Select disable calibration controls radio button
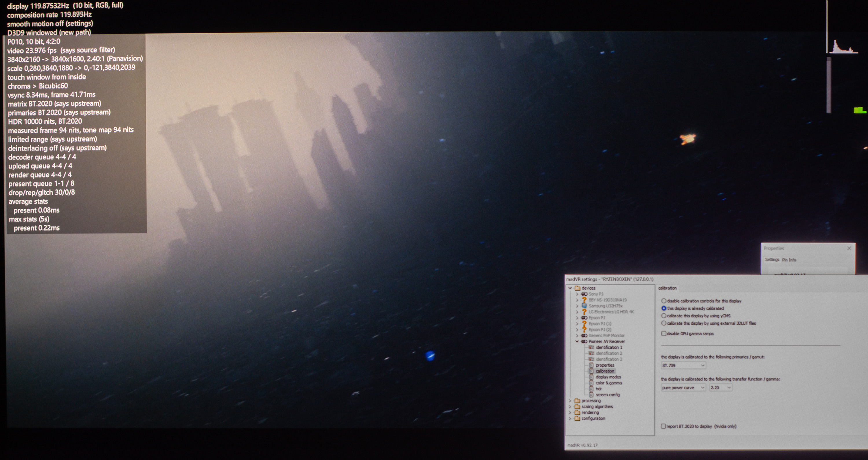 [663, 301]
